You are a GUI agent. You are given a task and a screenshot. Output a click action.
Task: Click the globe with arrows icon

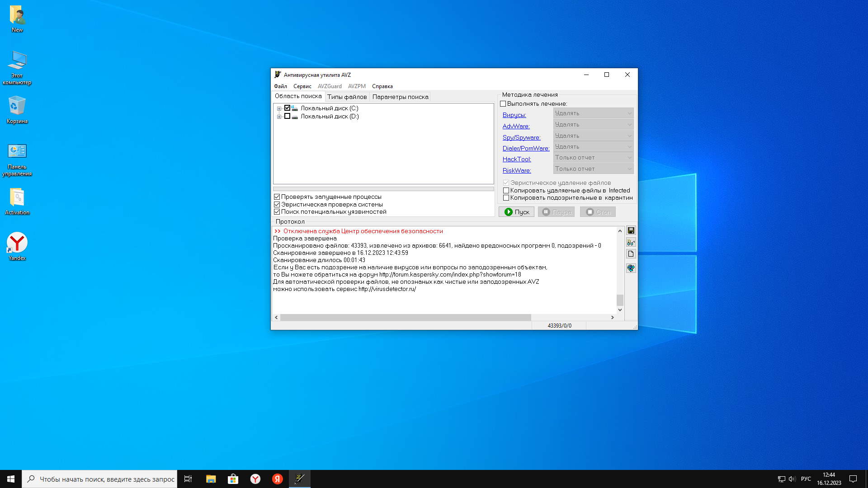click(631, 268)
